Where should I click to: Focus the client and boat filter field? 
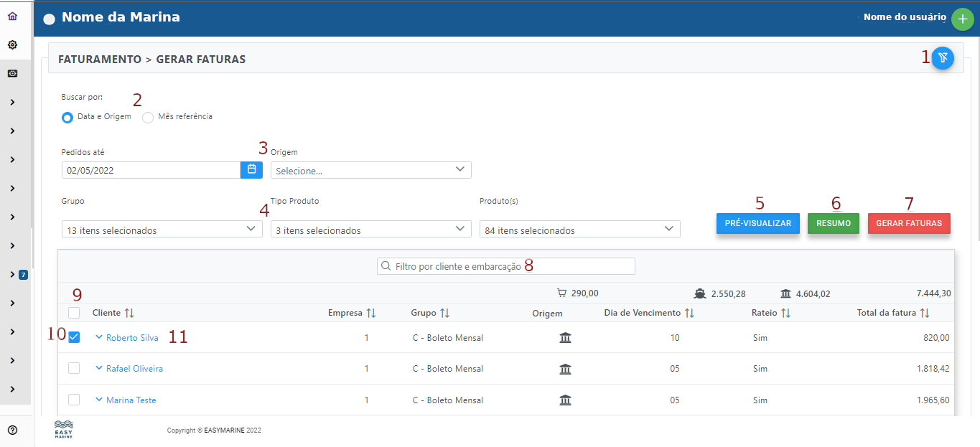(x=506, y=266)
